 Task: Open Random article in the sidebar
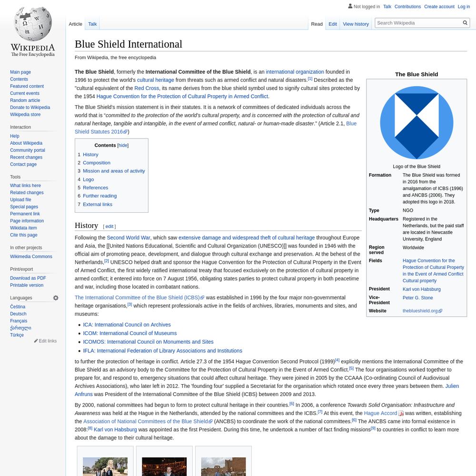coord(25,100)
